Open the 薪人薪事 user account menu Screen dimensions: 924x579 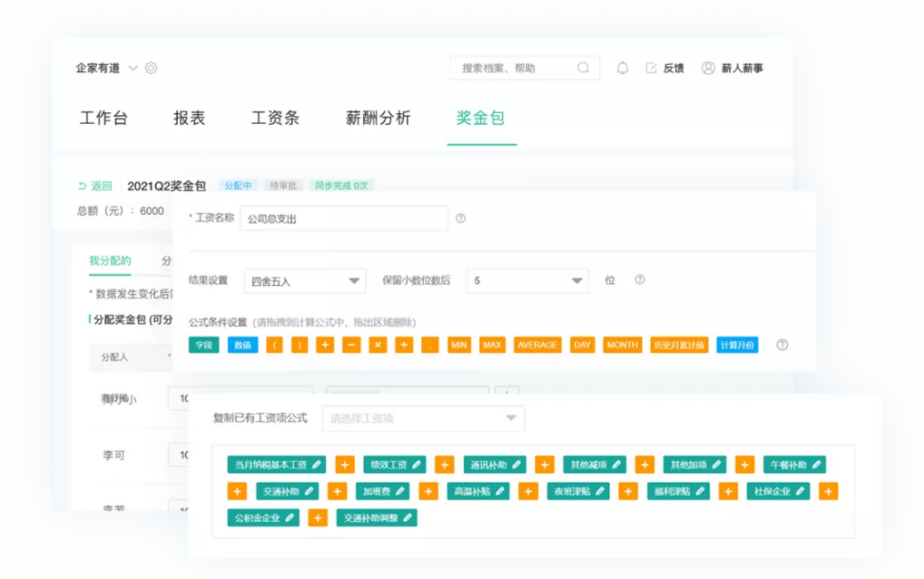[x=732, y=68]
